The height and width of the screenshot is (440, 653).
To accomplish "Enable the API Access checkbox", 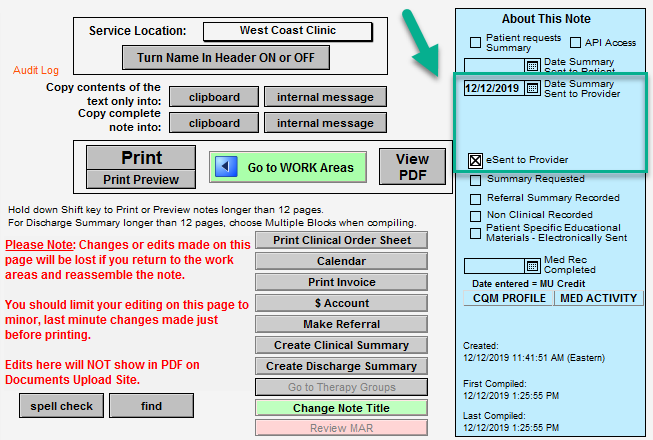I will 575,42.
